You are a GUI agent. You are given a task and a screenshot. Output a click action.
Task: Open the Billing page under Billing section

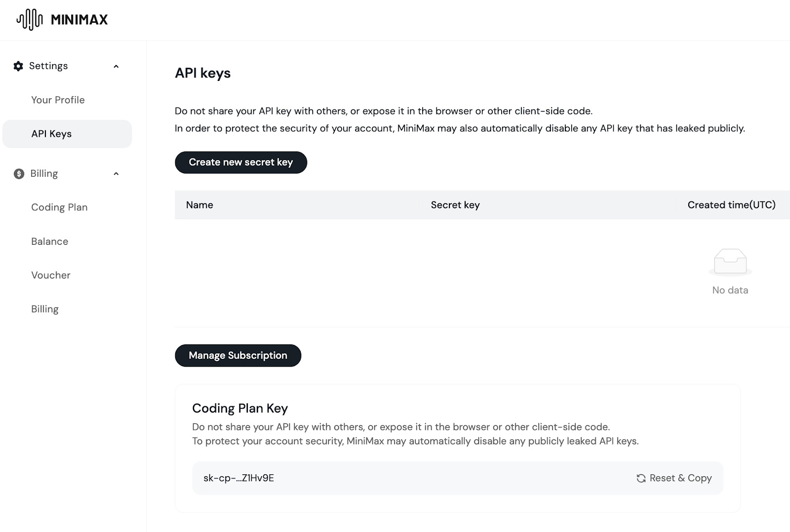tap(45, 308)
